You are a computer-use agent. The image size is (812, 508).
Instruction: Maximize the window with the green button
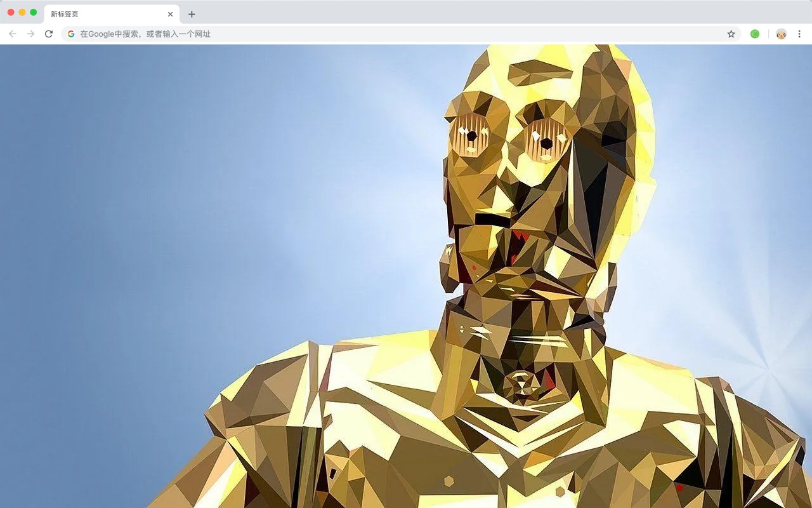[x=34, y=12]
